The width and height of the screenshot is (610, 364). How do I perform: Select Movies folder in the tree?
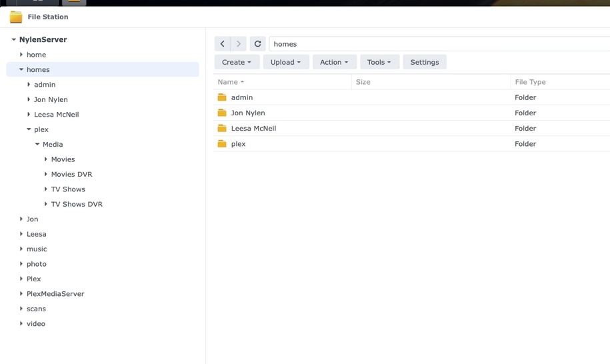(x=63, y=159)
